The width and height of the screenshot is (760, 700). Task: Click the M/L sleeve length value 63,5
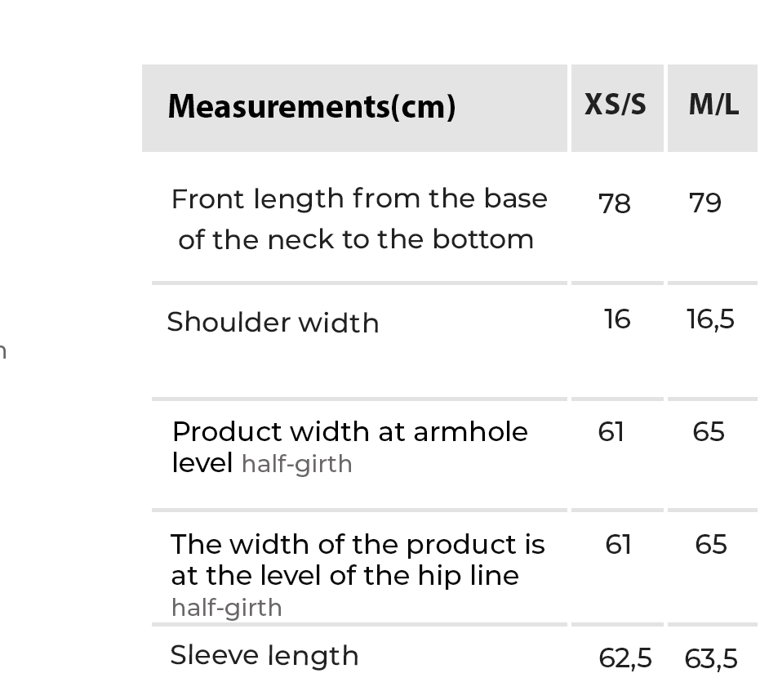(711, 658)
